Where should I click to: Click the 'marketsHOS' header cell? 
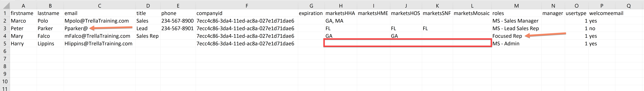(x=406, y=13)
